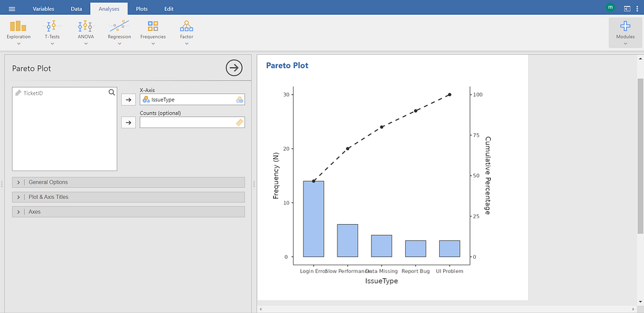The image size is (644, 313).
Task: Click the Cumulative Percentage axis label
Action: (488, 175)
